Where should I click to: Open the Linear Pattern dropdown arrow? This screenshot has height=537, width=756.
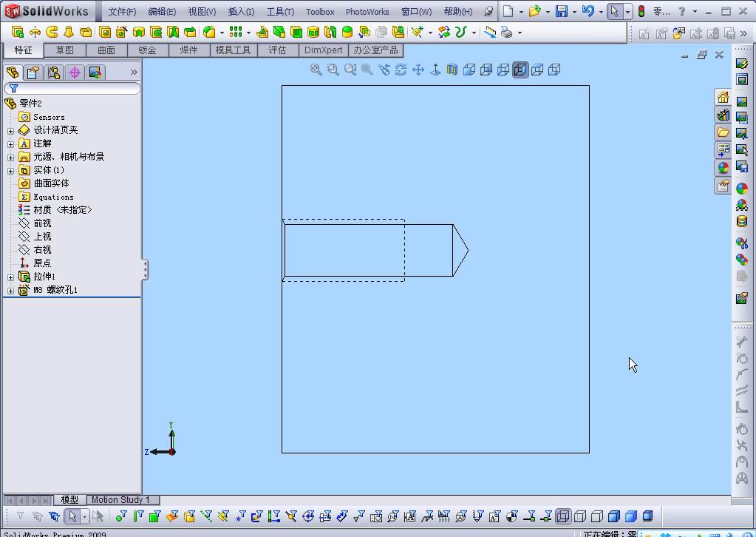[x=248, y=33]
